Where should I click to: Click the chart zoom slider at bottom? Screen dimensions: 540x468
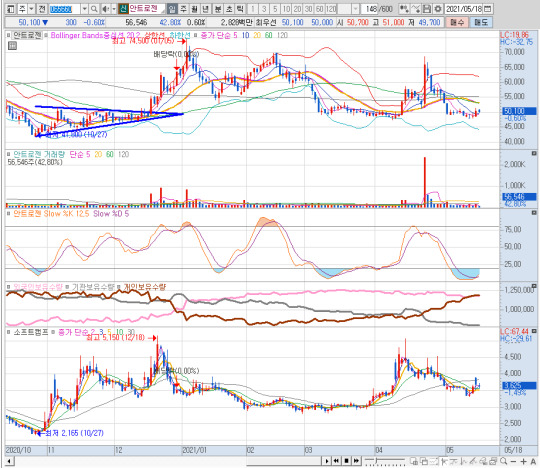[385, 461]
